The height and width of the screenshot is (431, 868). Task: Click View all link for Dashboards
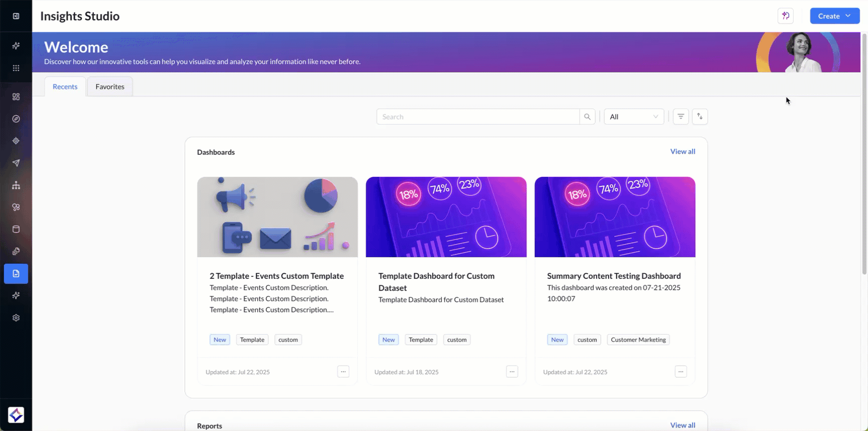point(683,152)
